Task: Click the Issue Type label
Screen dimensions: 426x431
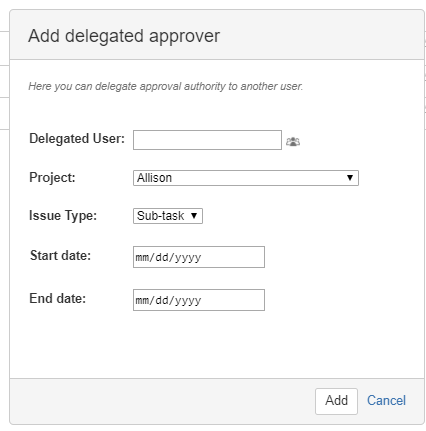Action: pos(63,216)
